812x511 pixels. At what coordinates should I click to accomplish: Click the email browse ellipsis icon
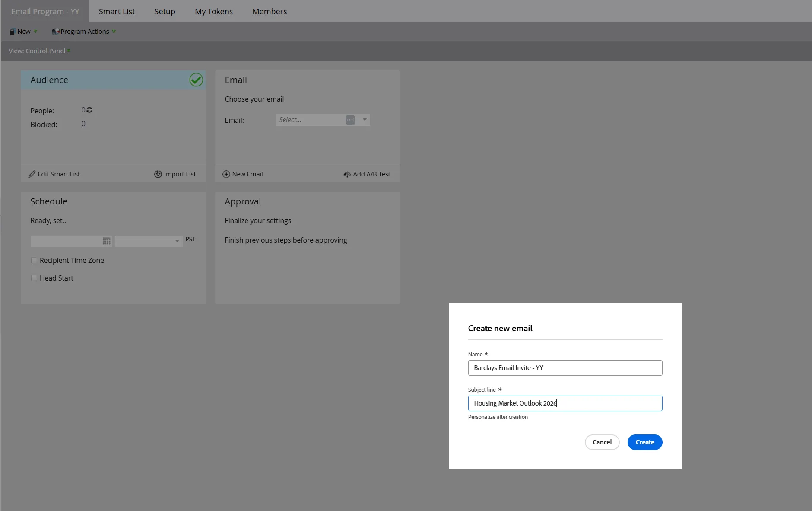350,120
